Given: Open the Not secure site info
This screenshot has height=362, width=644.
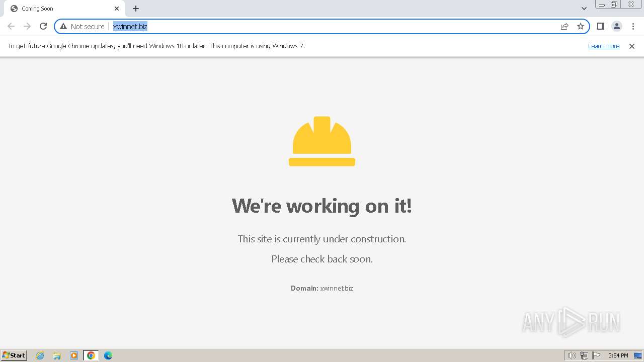Looking at the screenshot, I should [82, 26].
